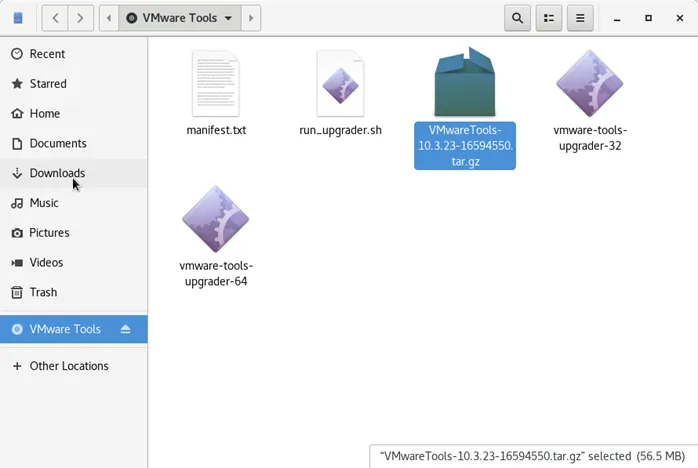
Task: Open Documents in the sidebar
Action: 73,143
